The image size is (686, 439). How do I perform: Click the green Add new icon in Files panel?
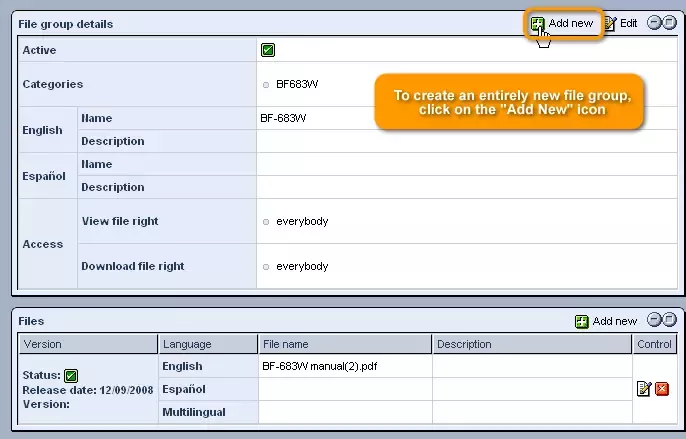tap(582, 321)
